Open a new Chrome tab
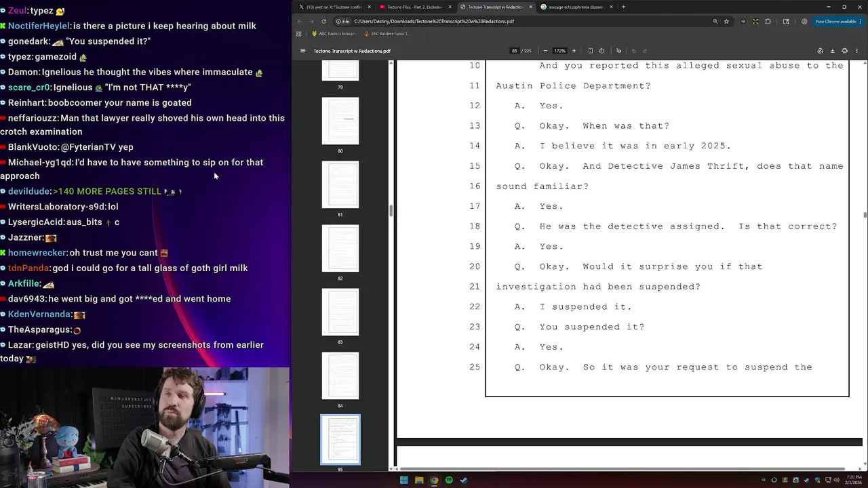The height and width of the screenshot is (488, 868). 623,7
